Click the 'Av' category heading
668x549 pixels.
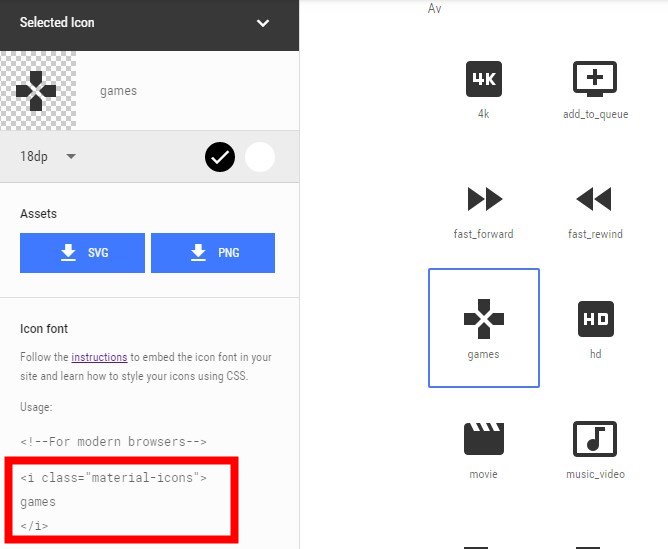(435, 8)
